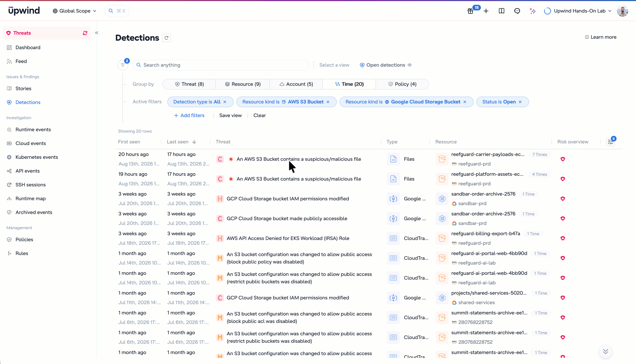Click Add filters
This screenshot has height=364, width=636.
[189, 115]
